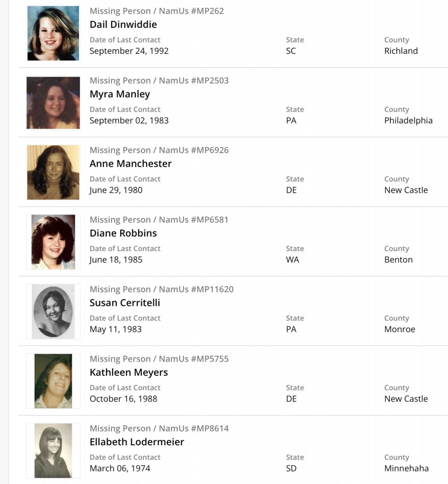Select the NamUs #MP11620 case label
The height and width of the screenshot is (484, 448).
coord(161,289)
